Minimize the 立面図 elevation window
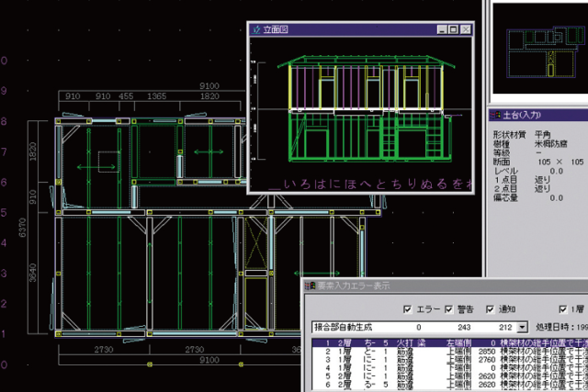The height and width of the screenshot is (392, 588). tap(440, 30)
